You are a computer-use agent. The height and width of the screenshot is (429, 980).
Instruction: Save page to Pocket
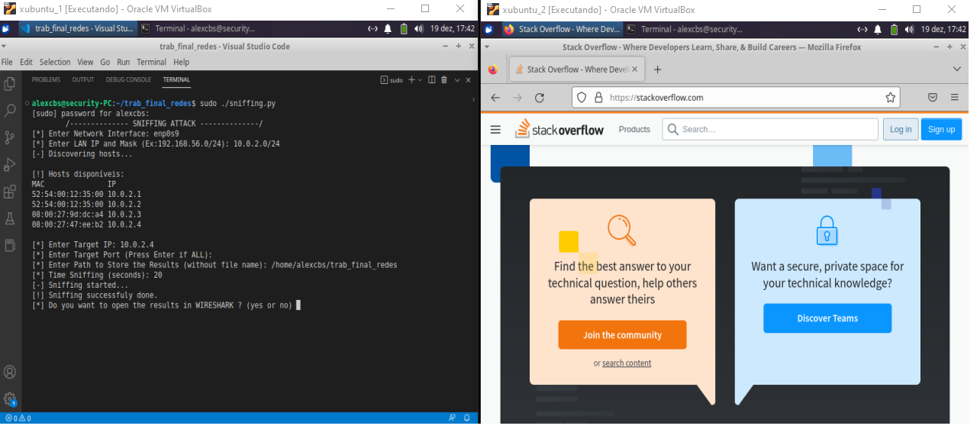[x=933, y=98]
